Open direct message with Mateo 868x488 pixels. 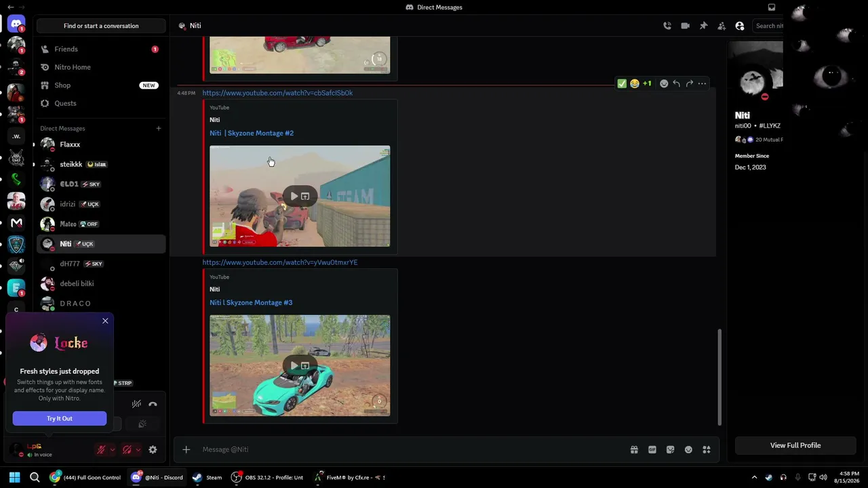(101, 224)
